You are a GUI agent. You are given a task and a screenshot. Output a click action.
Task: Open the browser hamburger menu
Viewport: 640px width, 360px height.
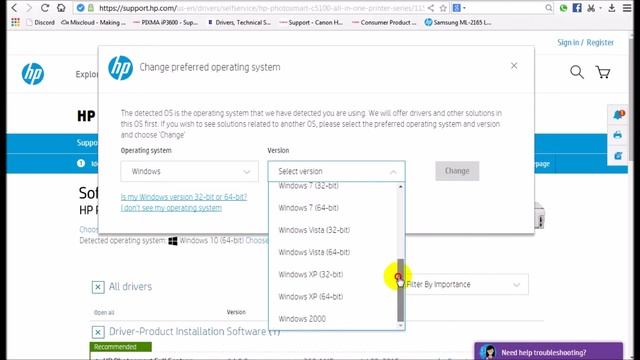pyautogui.click(x=627, y=8)
